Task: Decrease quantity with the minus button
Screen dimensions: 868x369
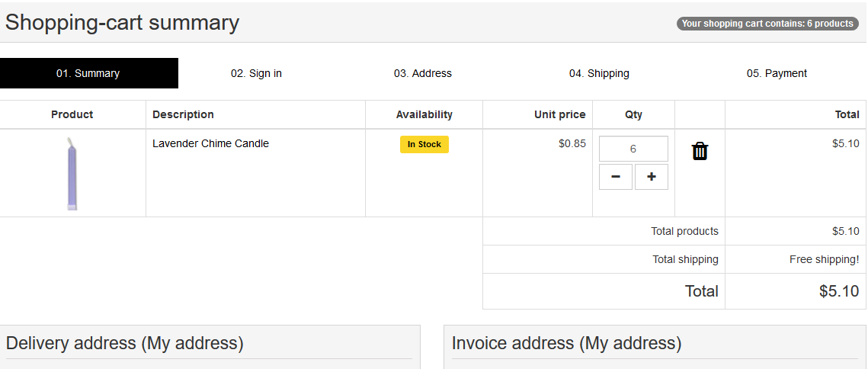Action: [x=616, y=177]
